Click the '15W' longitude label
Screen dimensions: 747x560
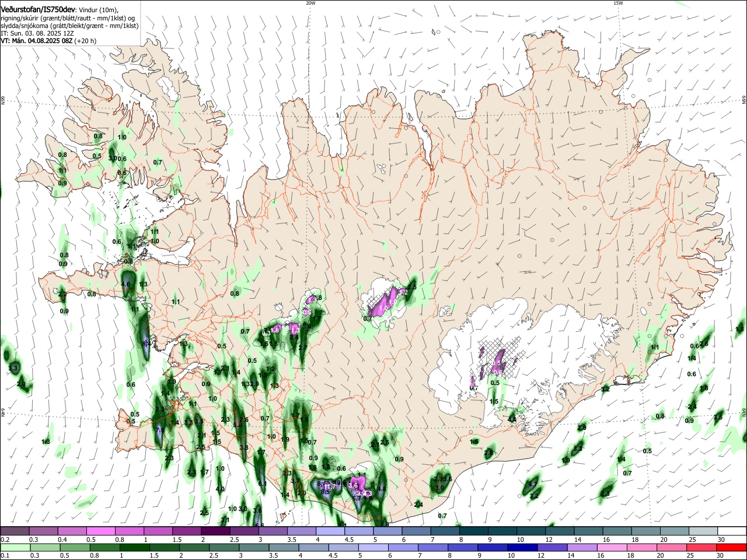pos(618,3)
